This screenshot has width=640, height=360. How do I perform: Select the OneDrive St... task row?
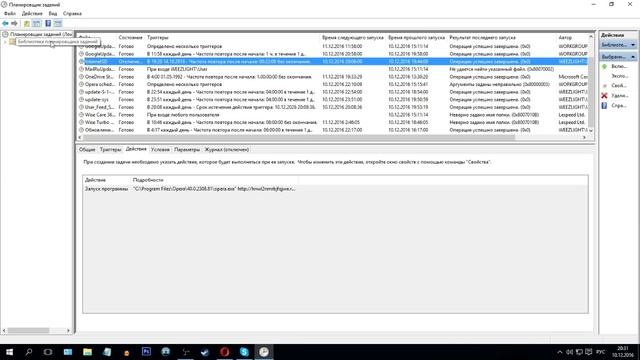[333, 77]
